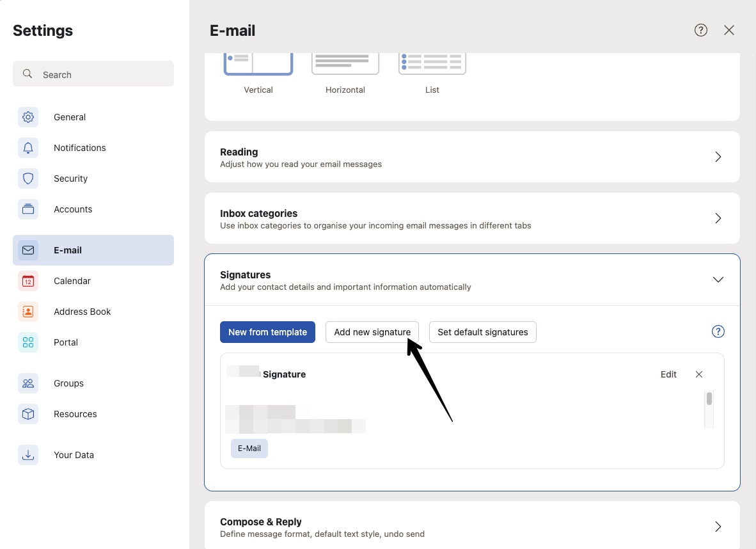The image size is (756, 549).
Task: Select the Horizontal layout option
Action: pyautogui.click(x=345, y=65)
